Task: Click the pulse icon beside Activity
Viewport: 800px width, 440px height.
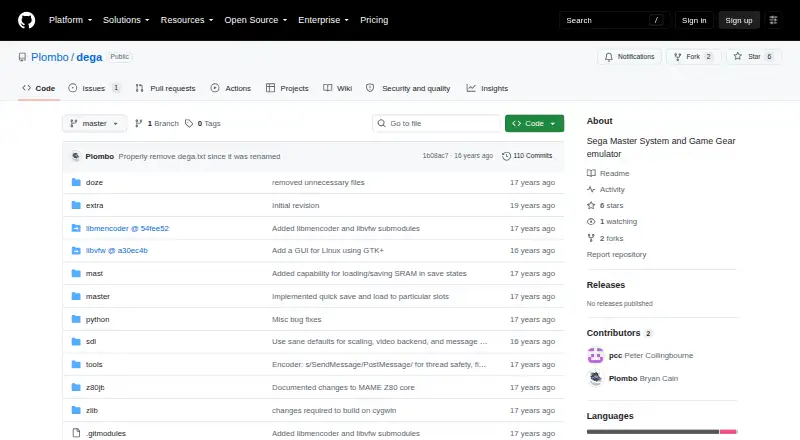Action: (591, 189)
